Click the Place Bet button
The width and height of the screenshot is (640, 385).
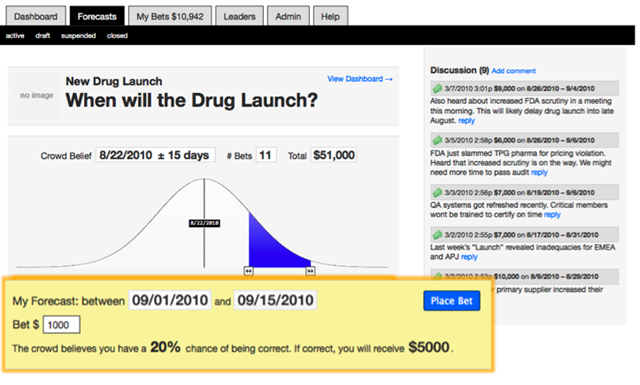(451, 301)
